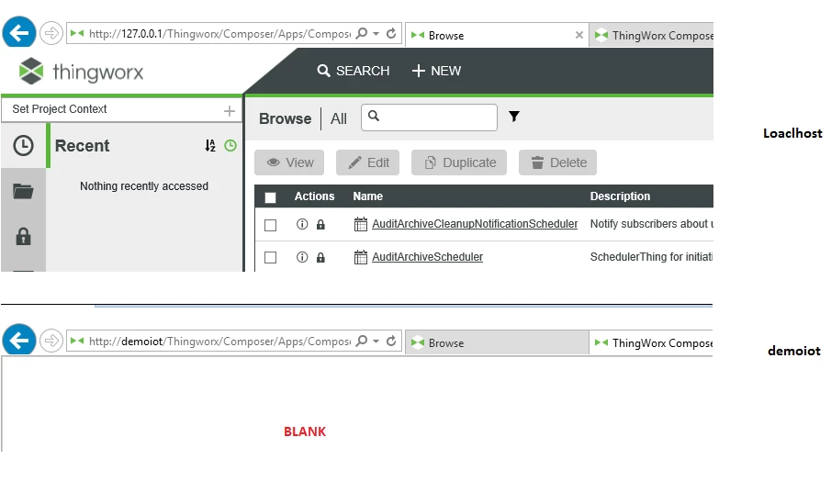831x504 pixels.
Task: Open Recent clock icon in sidebar
Action: coord(23,145)
